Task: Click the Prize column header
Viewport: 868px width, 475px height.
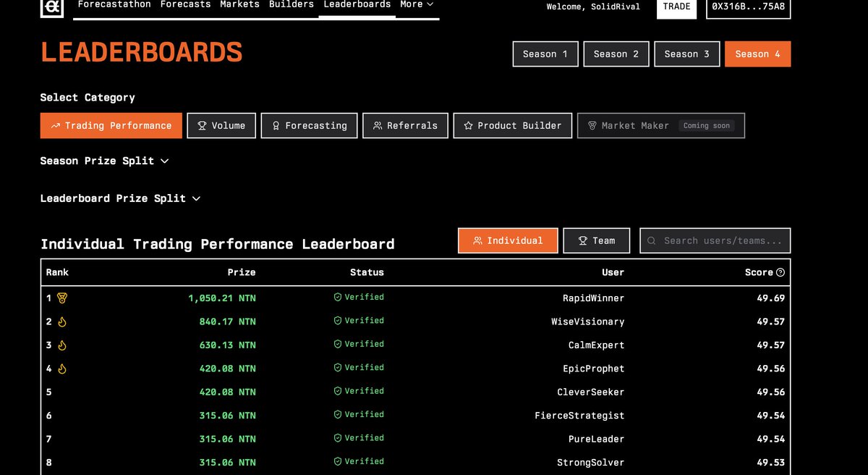Action: click(242, 272)
